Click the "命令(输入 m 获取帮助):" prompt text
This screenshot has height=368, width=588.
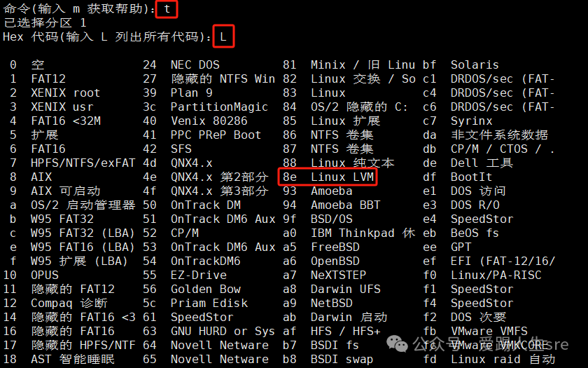click(x=78, y=9)
